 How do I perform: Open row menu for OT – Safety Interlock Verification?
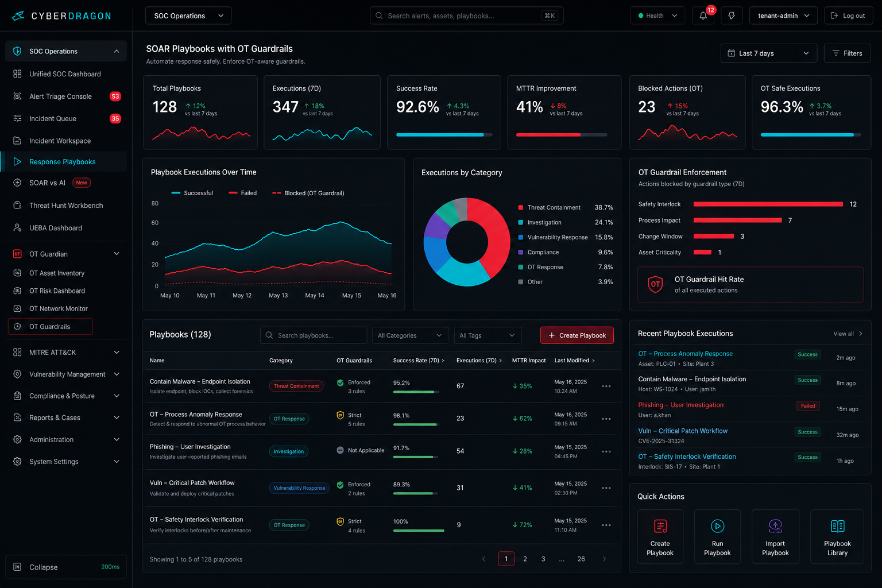tap(606, 525)
